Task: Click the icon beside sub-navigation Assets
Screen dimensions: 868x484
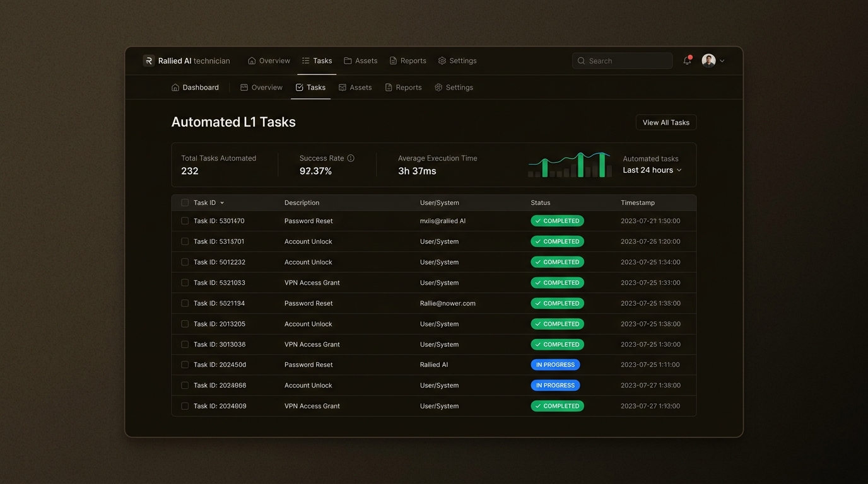Action: [x=343, y=88]
